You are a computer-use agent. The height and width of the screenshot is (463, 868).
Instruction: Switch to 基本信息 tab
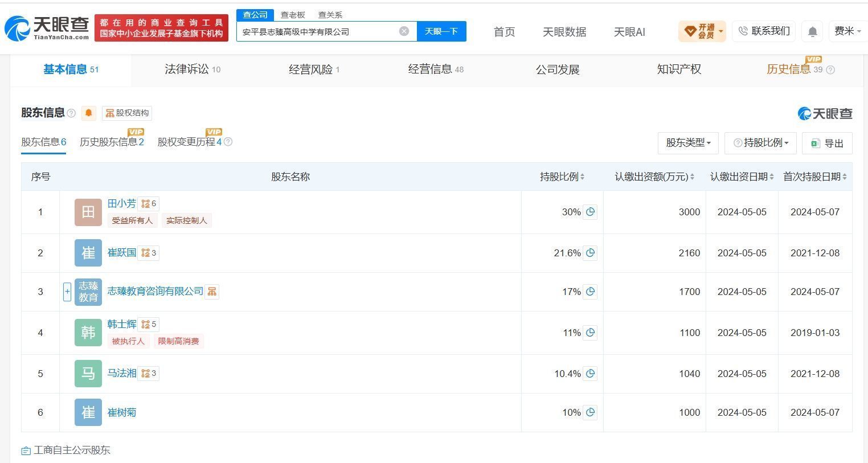point(71,69)
